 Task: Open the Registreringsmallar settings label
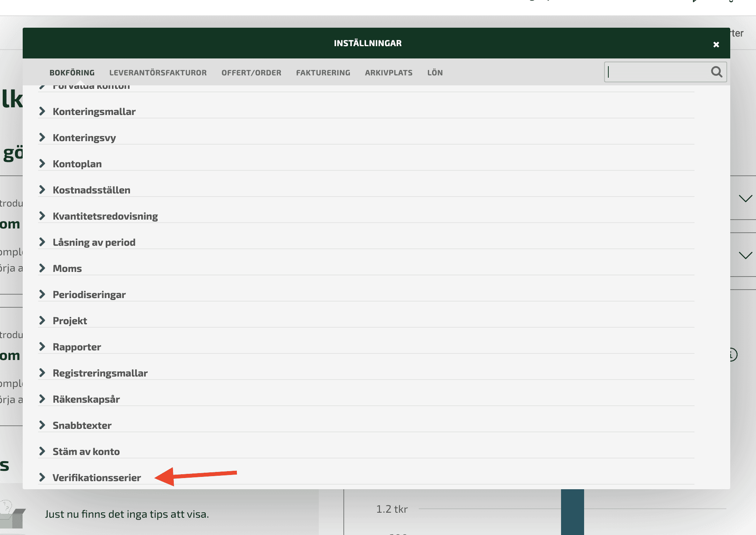[x=100, y=373]
